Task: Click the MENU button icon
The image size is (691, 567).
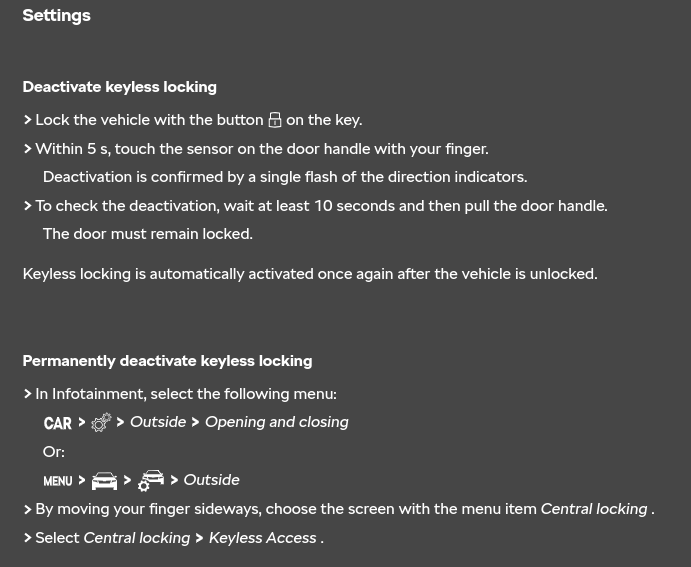Action: point(57,481)
